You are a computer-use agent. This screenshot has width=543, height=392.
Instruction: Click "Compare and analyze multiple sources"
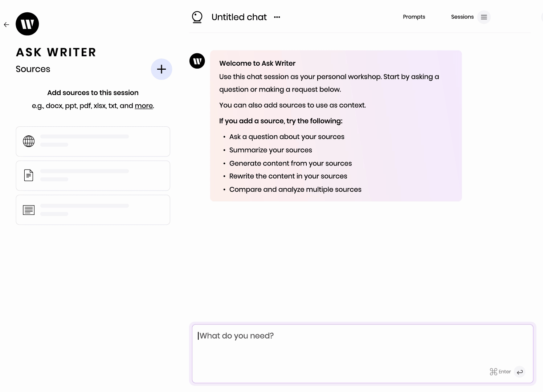295,189
